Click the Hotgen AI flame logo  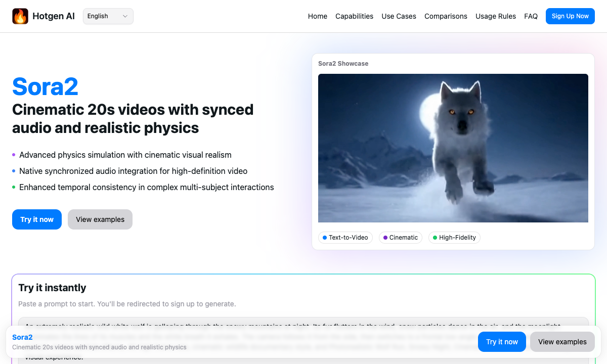[20, 16]
